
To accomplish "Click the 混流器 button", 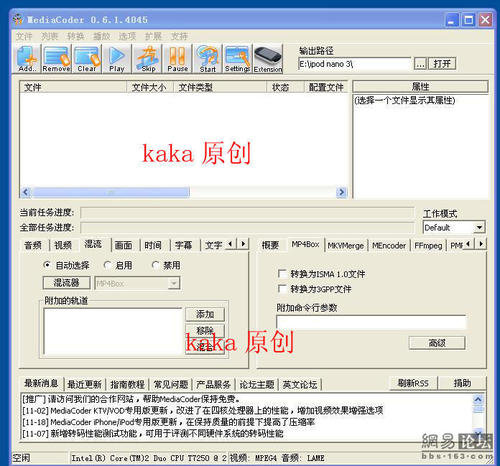I will 66,283.
